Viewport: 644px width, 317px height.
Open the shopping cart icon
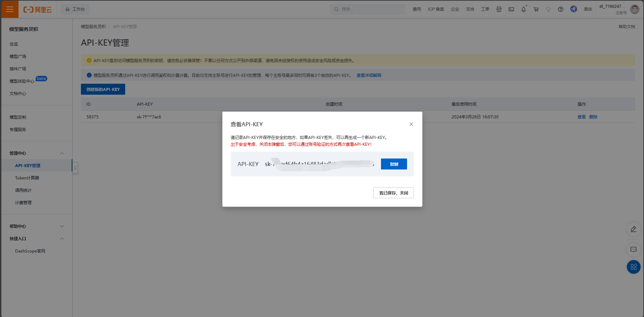pos(536,9)
